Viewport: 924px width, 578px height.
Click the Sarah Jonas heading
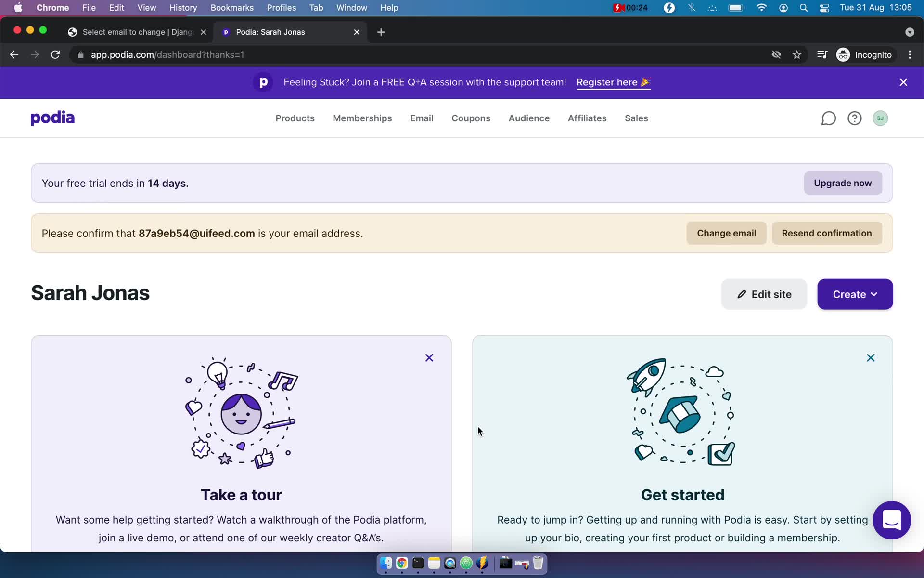90,293
